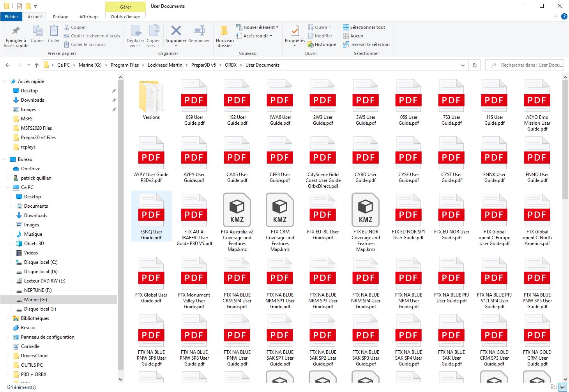The height and width of the screenshot is (392, 569).
Task: Open the Fichier menu tab
Action: pos(11,17)
